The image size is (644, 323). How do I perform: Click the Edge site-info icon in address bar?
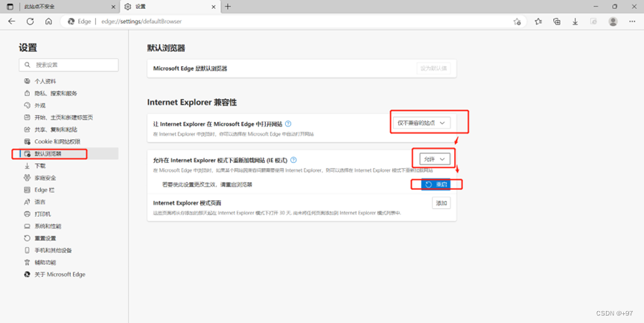(x=71, y=22)
